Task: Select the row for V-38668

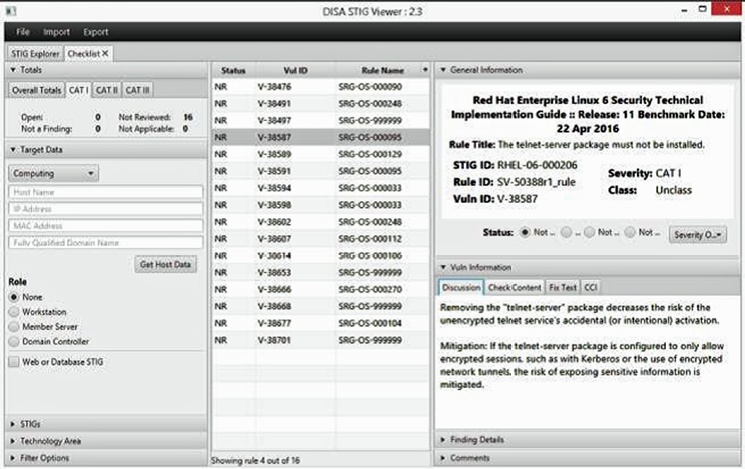Action: coord(321,306)
